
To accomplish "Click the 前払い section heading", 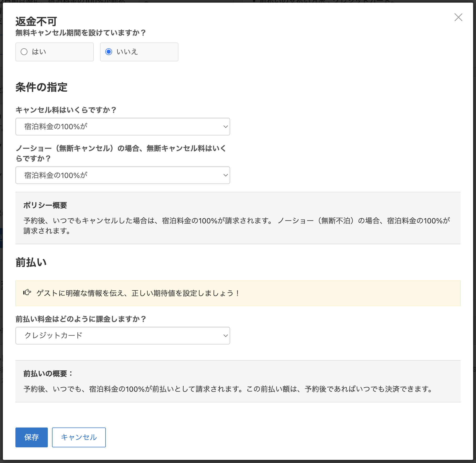I will point(31,262).
